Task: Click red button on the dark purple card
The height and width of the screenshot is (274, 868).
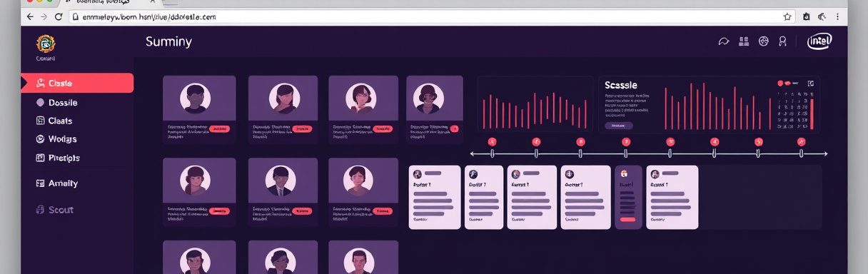Action: point(628,219)
